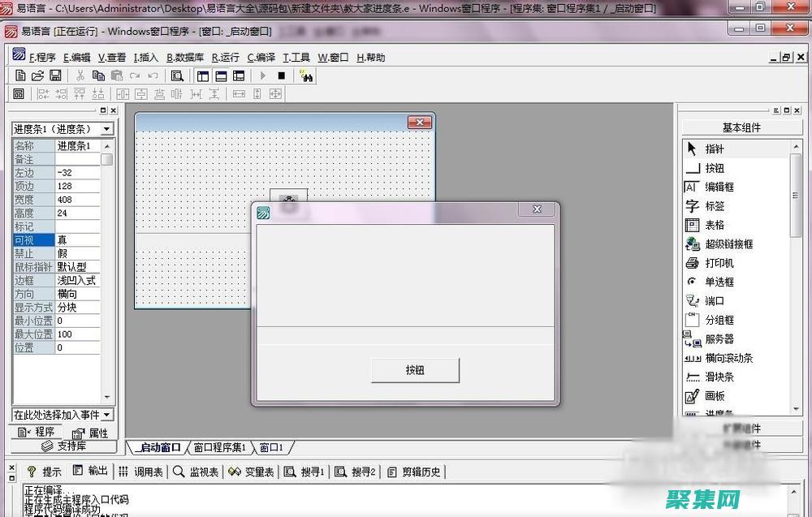Expand the 基本组件 component group
The height and width of the screenshot is (517, 812).
click(741, 127)
